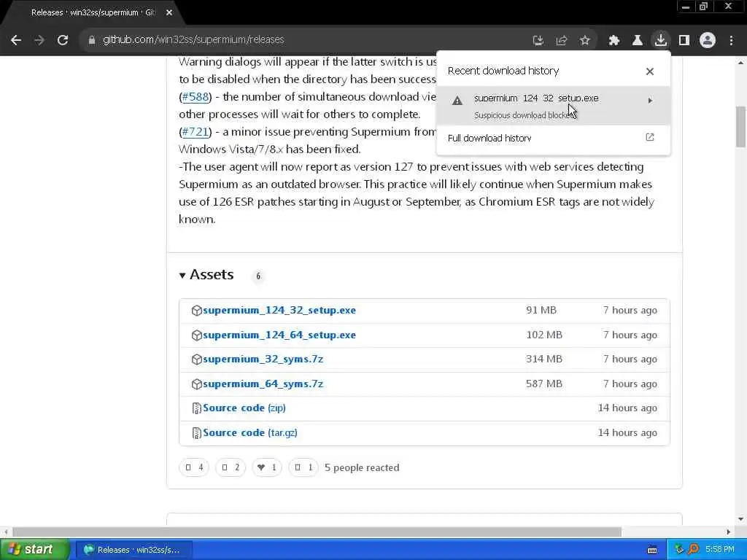Click package icon beside supermium_32_syms.7z
747x560 pixels.
click(196, 359)
